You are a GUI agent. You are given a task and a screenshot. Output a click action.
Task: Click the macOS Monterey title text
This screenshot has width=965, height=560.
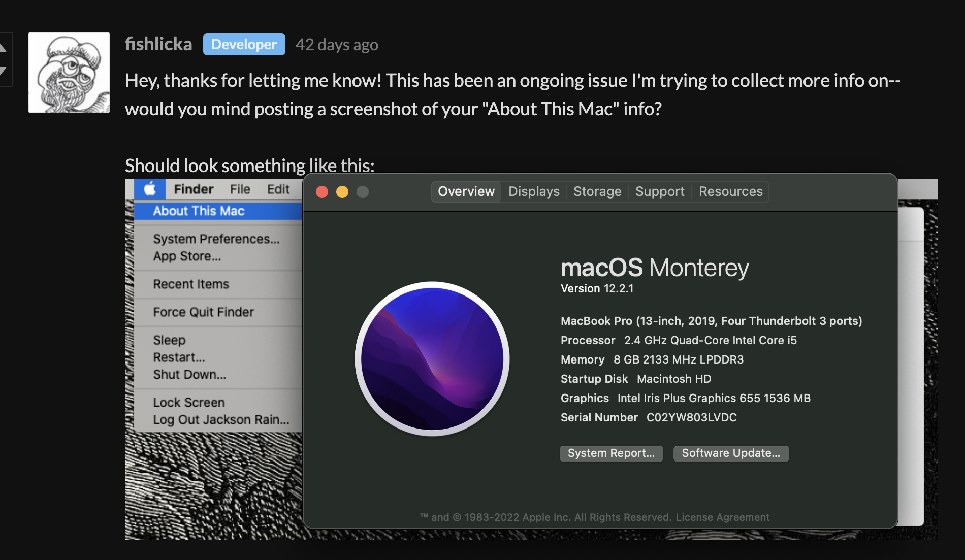point(655,268)
